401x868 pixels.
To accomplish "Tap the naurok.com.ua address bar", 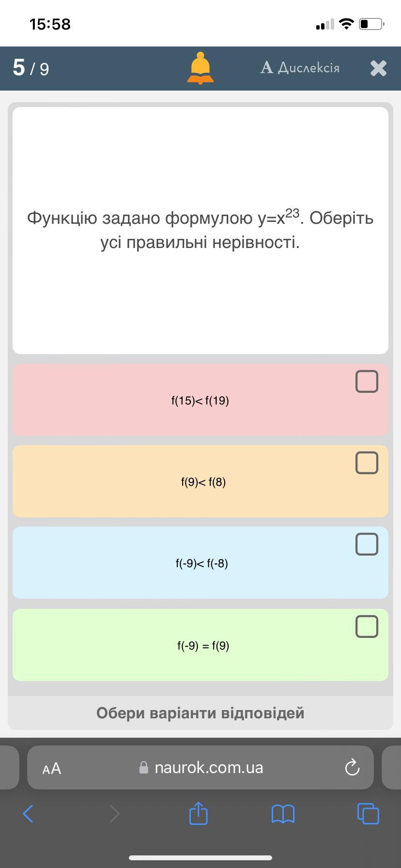I will tap(208, 768).
